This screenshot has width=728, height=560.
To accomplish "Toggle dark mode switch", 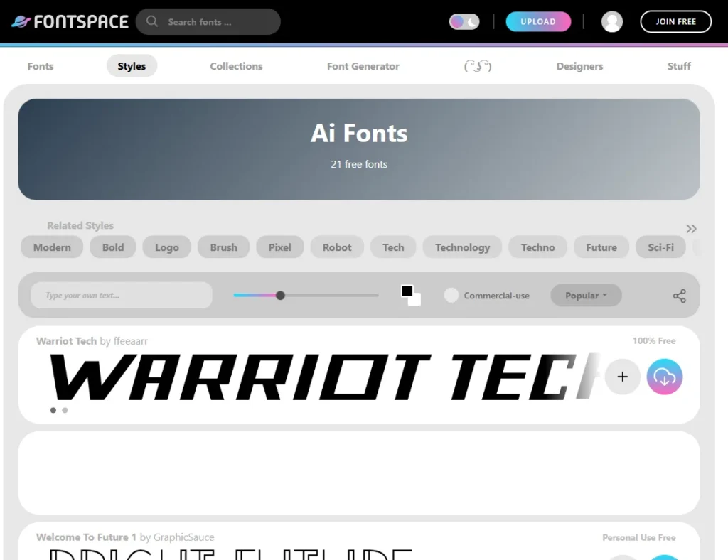I will pos(465,22).
